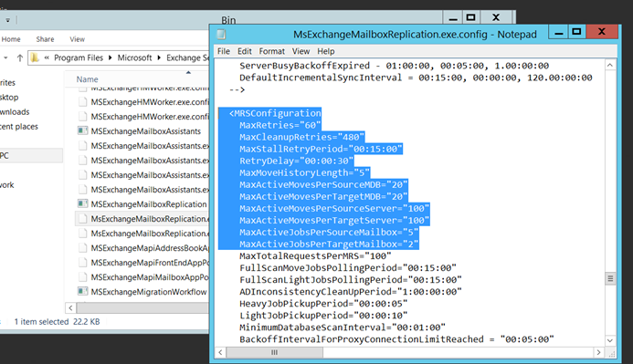Maximize the Notepad window
This screenshot has height=364, width=633.
tap(576, 32)
